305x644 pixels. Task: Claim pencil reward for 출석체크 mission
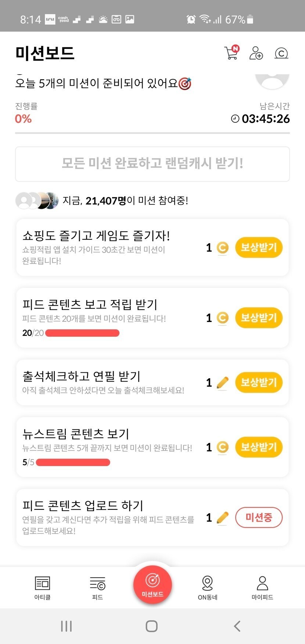pos(259,382)
